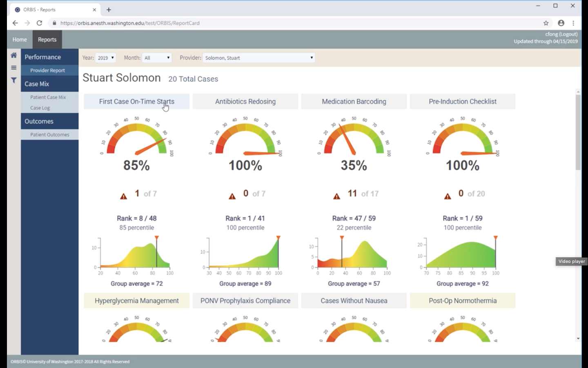
Task: Click the site lock icon in address bar
Action: [x=54, y=23]
